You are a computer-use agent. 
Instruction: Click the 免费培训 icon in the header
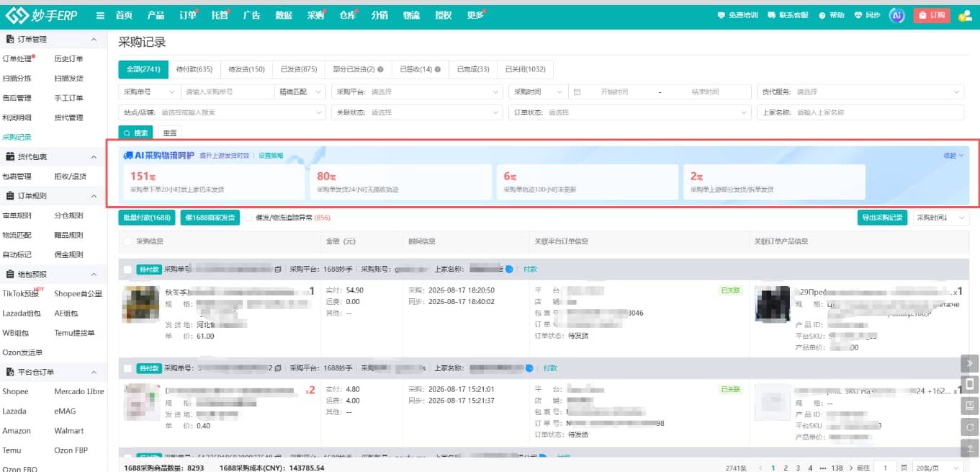[721, 15]
